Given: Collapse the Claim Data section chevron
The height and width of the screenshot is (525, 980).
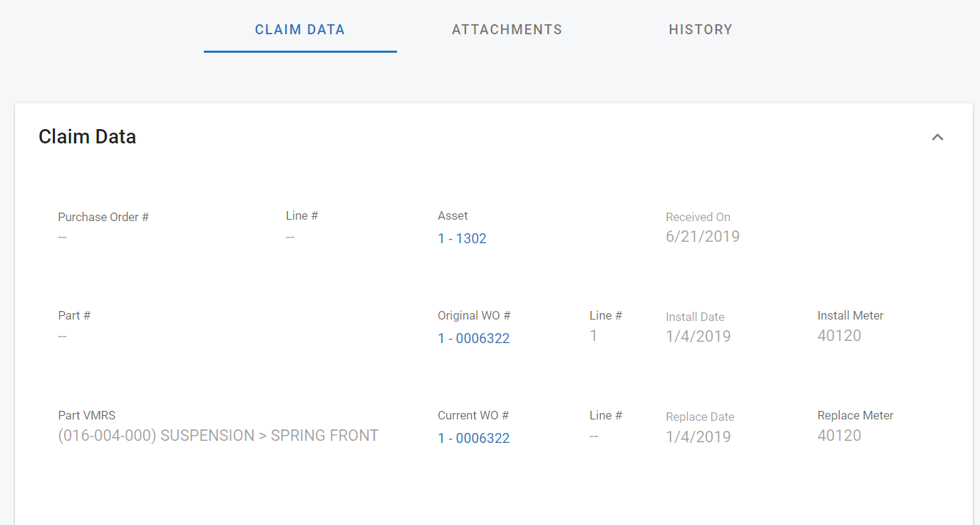Looking at the screenshot, I should (x=937, y=137).
